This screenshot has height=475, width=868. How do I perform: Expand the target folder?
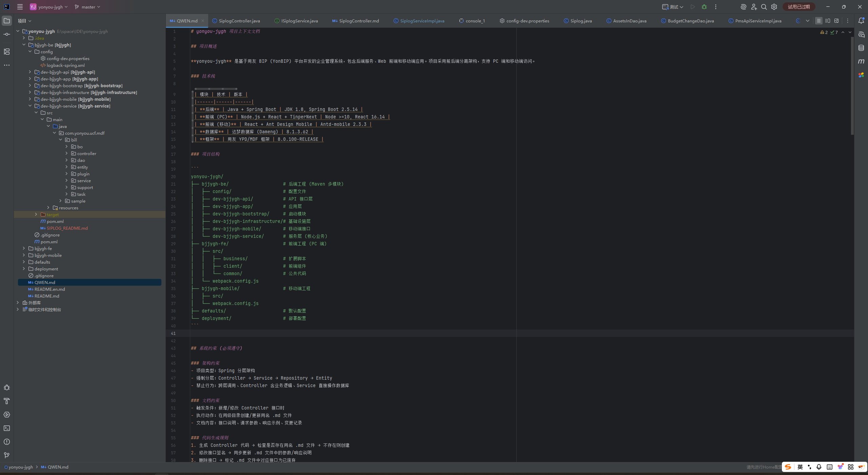pos(36,214)
